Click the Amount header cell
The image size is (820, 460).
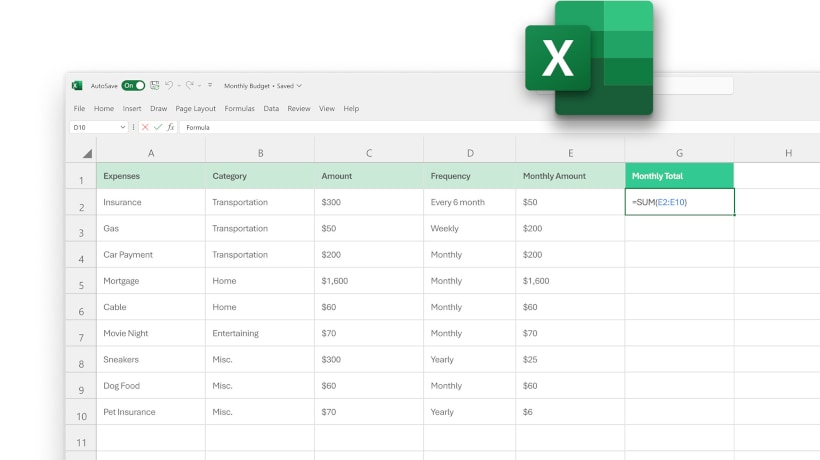(x=369, y=176)
